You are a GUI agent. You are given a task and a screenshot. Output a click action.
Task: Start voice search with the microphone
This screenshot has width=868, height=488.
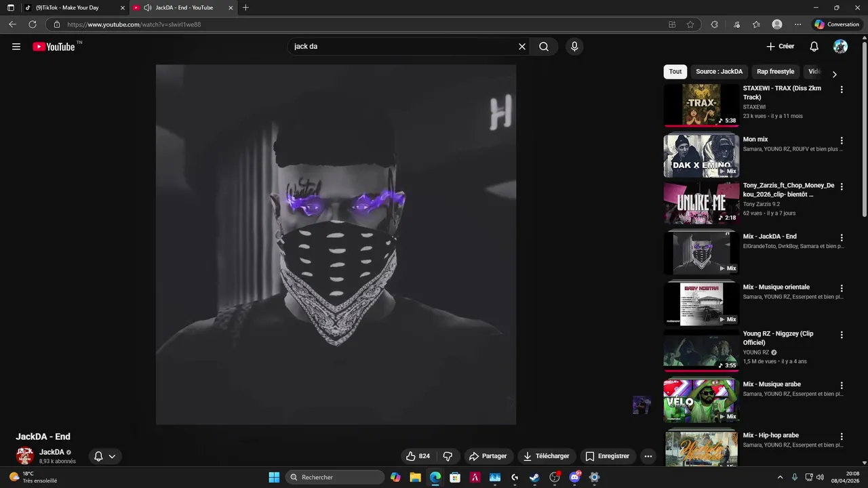(574, 47)
